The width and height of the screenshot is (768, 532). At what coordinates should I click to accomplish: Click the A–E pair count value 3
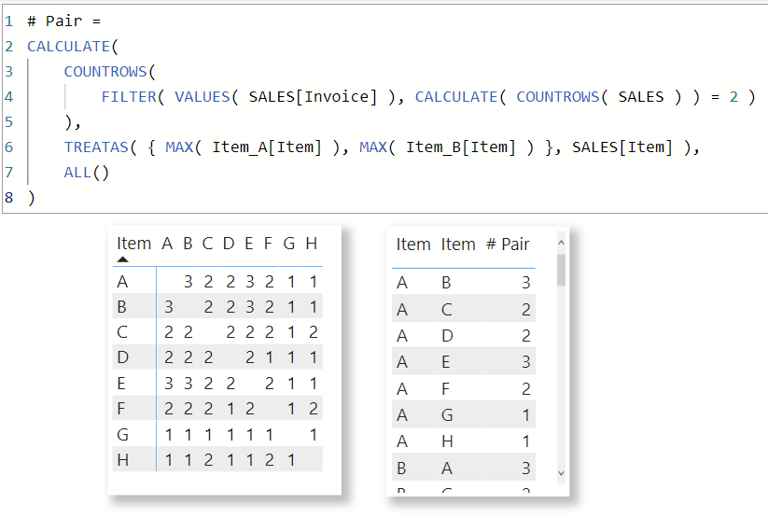pyautogui.click(x=525, y=362)
